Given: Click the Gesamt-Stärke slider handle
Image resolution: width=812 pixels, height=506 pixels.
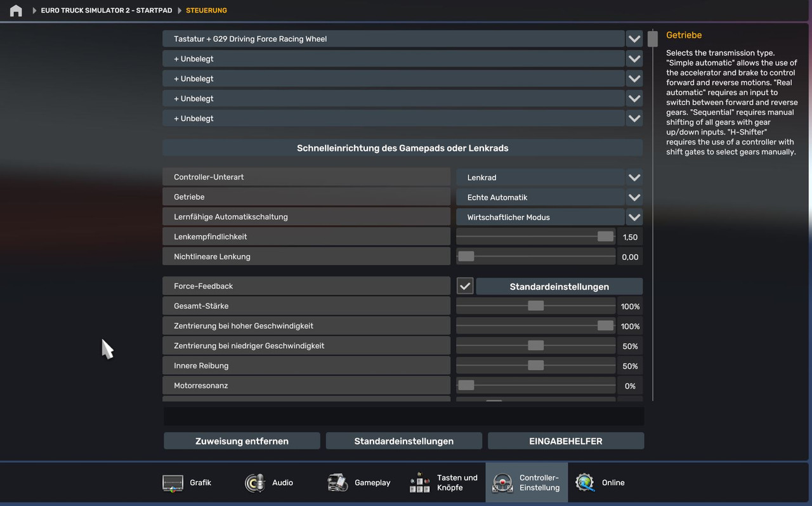Looking at the screenshot, I should (535, 306).
